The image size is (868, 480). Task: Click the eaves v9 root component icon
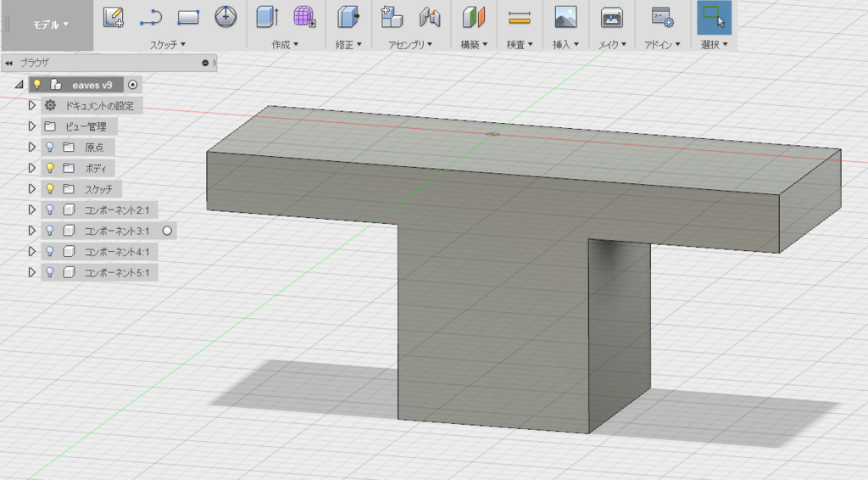click(55, 85)
